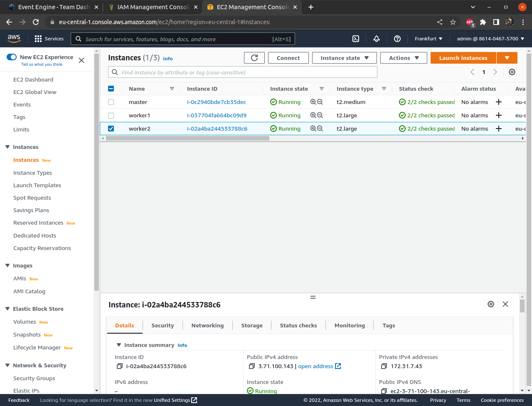Open the Actions dropdown

pyautogui.click(x=404, y=58)
